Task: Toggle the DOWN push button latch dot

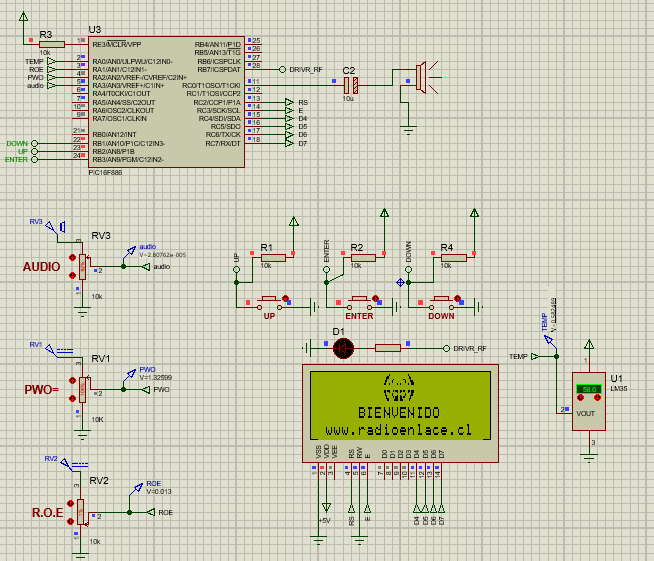Action: click(x=458, y=298)
